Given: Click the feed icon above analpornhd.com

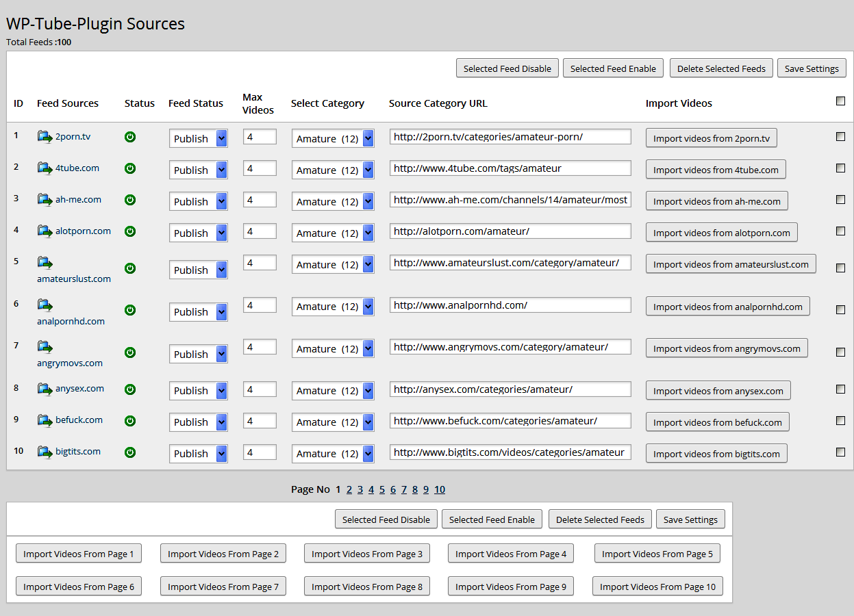Looking at the screenshot, I should click(45, 305).
